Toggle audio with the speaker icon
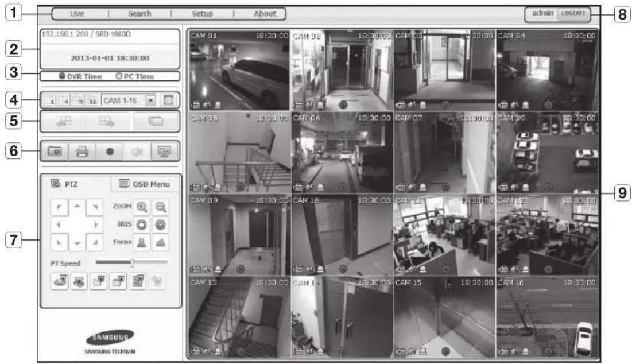 coord(137,152)
